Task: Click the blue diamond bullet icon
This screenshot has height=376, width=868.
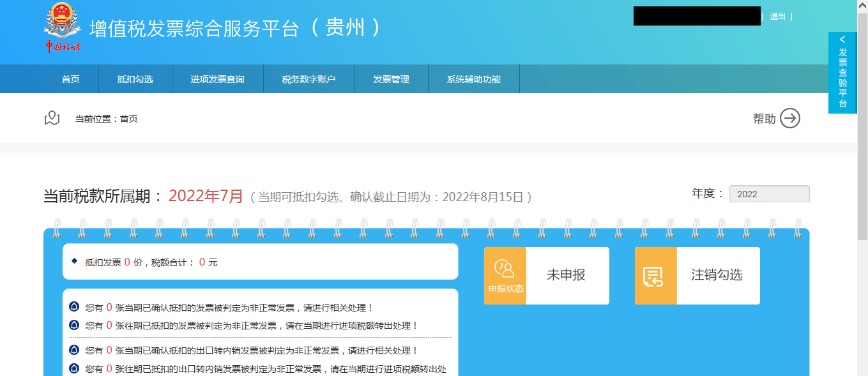Action: pyautogui.click(x=74, y=261)
